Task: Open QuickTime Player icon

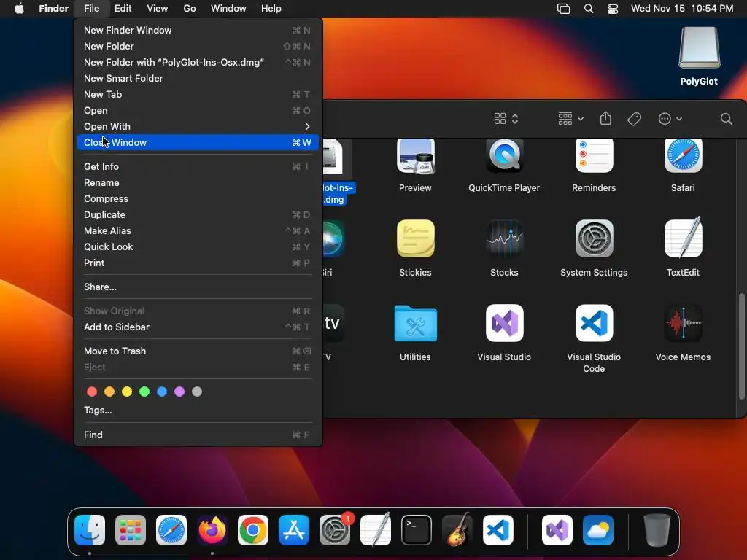Action: pyautogui.click(x=504, y=157)
